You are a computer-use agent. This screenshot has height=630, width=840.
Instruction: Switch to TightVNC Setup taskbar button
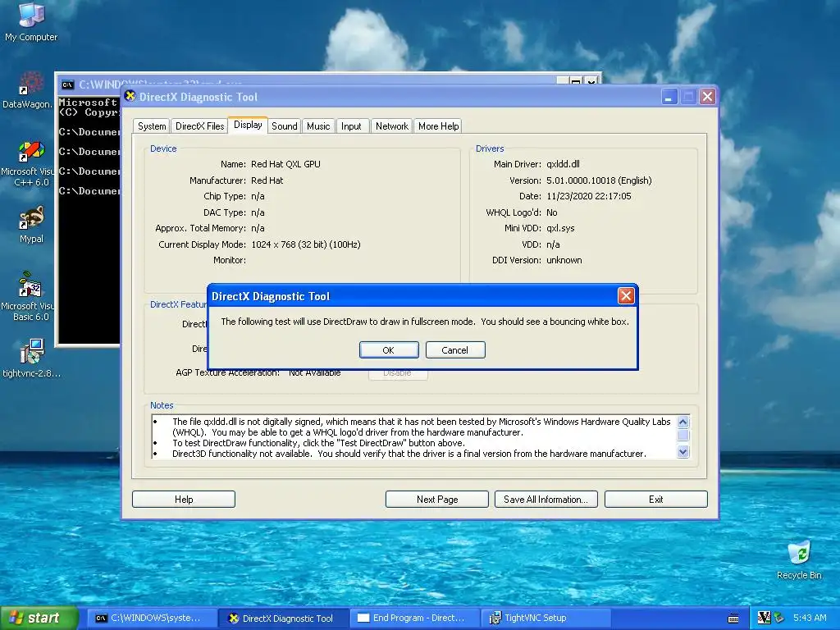coord(546,618)
